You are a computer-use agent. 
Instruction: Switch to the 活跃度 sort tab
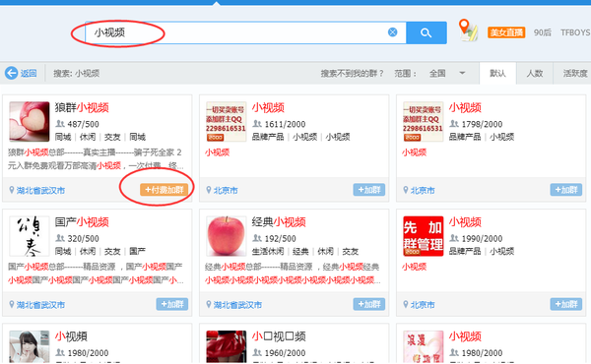pos(574,74)
